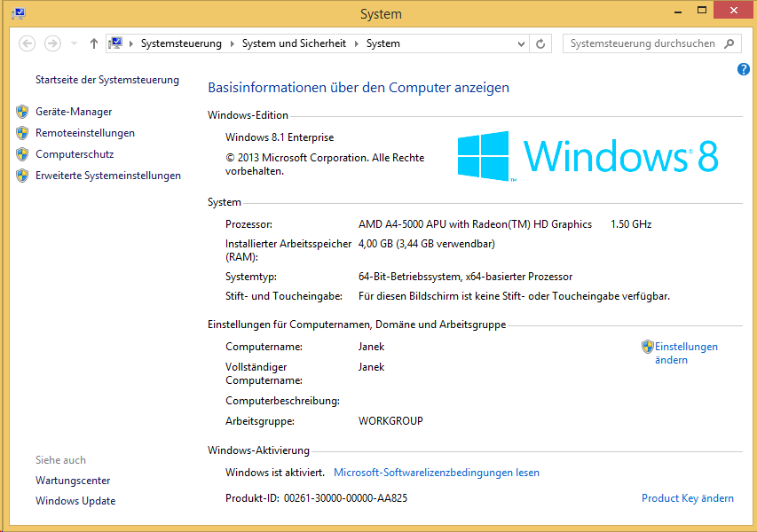
Task: Click the search magnifier icon
Action: point(729,43)
